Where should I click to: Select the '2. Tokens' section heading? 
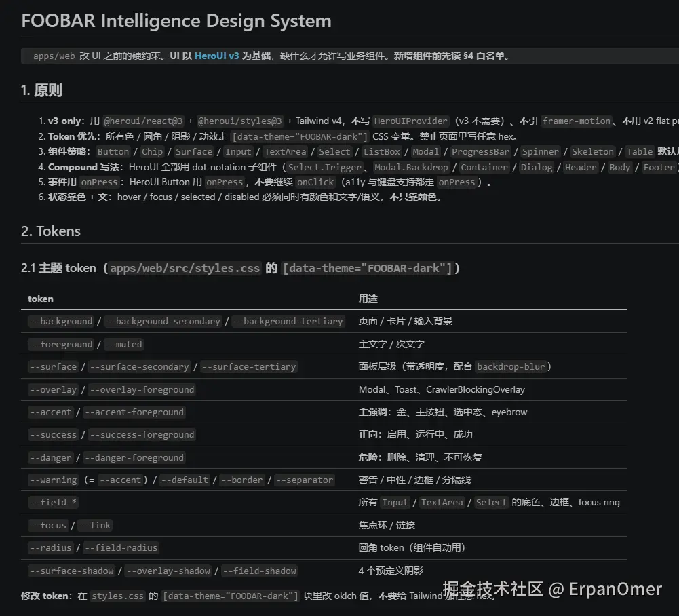coord(51,231)
